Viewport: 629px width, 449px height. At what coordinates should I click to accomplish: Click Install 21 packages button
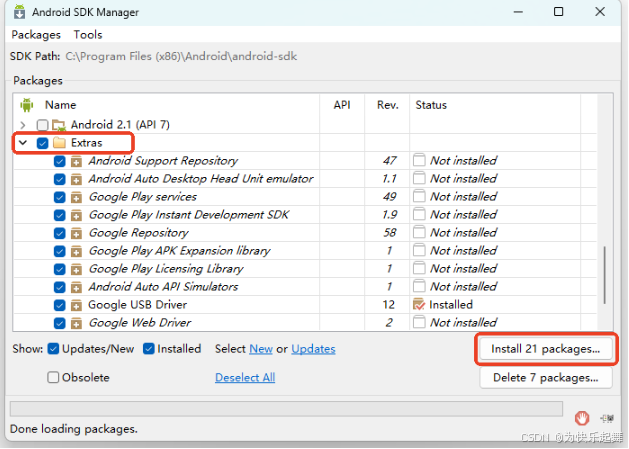(546, 349)
